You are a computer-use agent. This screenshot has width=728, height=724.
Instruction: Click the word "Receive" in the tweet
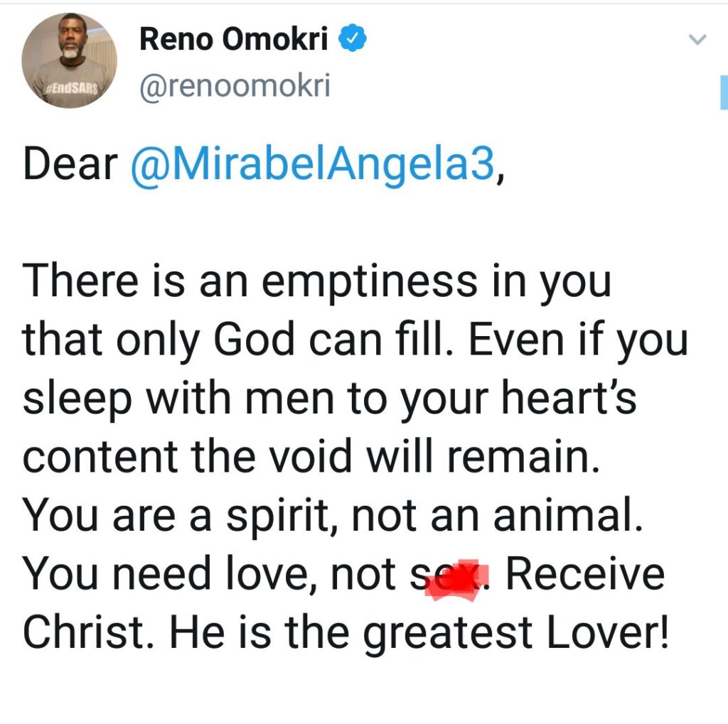click(x=585, y=576)
